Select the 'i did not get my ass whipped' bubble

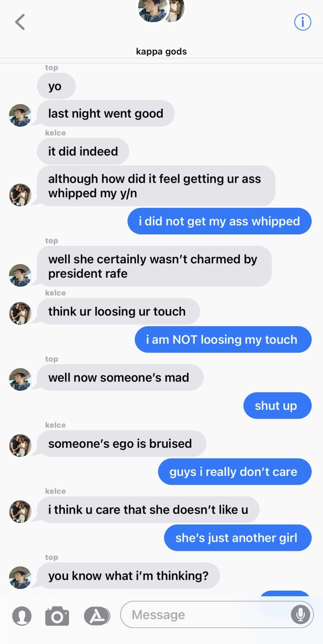coord(219,221)
